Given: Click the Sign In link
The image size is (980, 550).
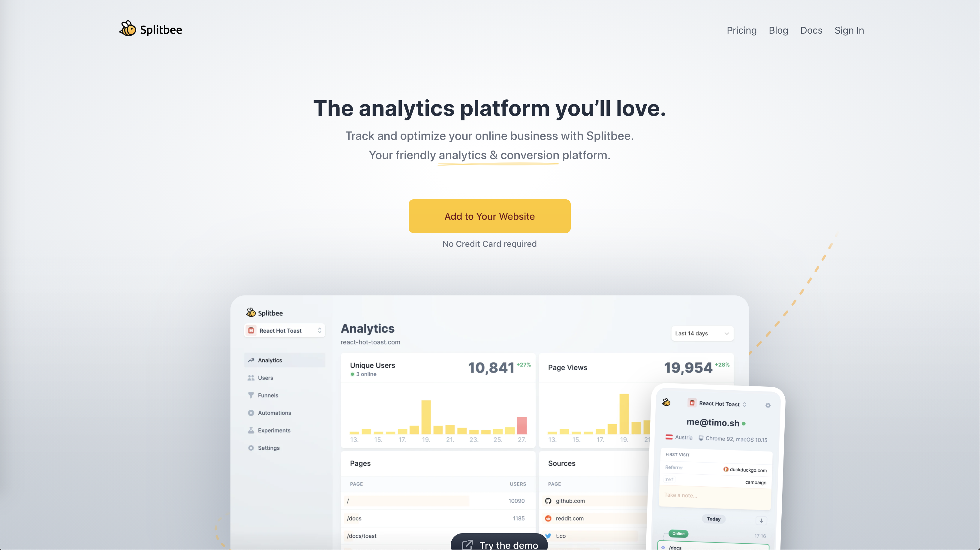Looking at the screenshot, I should [849, 30].
